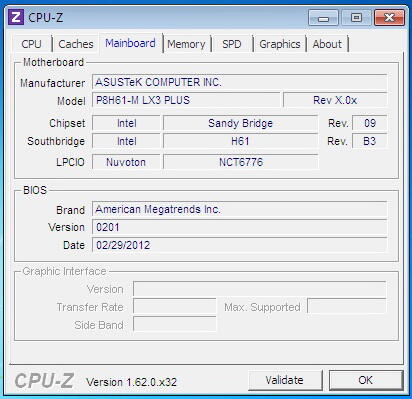Open the Caches tab
Image resolution: width=412 pixels, height=399 pixels.
(76, 44)
